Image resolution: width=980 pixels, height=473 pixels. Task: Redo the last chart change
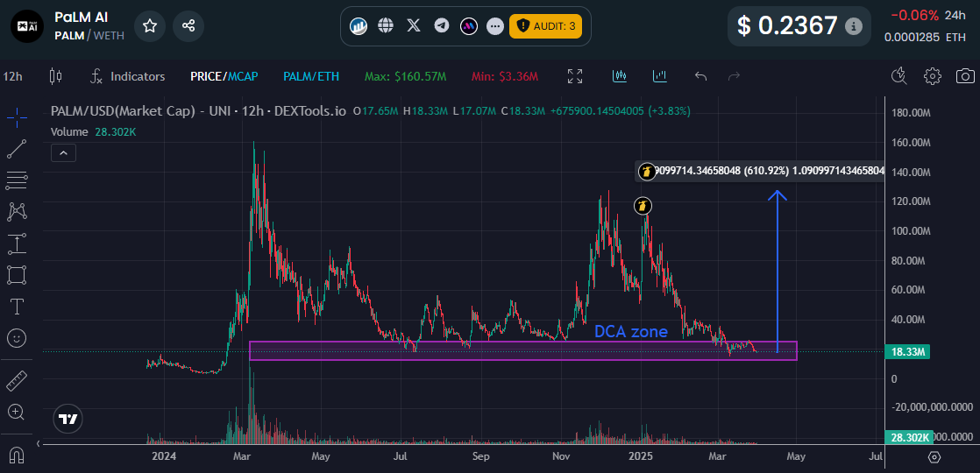[x=734, y=76]
